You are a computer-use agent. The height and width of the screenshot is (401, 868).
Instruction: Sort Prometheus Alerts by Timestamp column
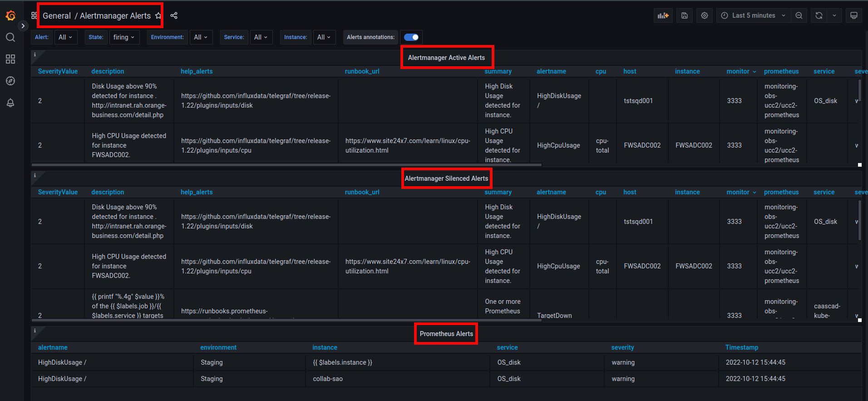pos(742,347)
